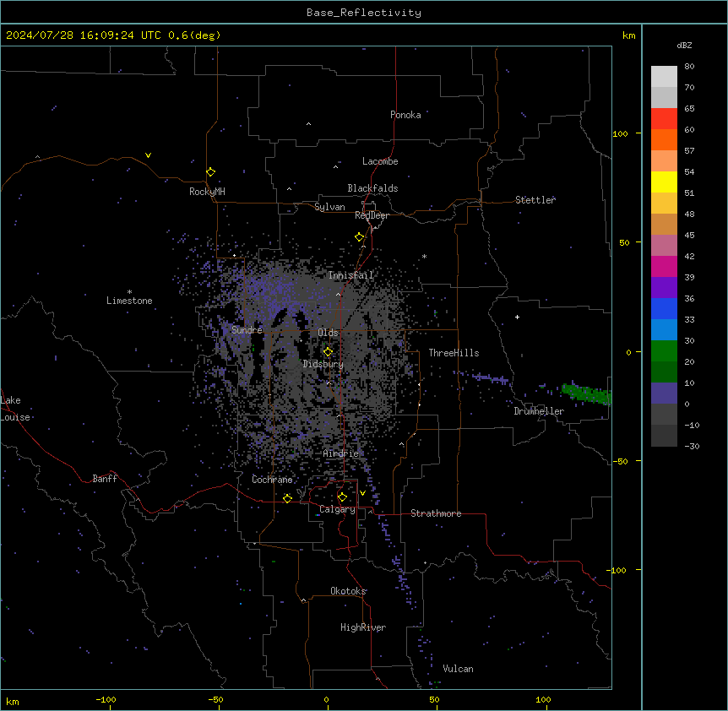Select the yellow diamond marker above the Calgary label

coord(342,497)
